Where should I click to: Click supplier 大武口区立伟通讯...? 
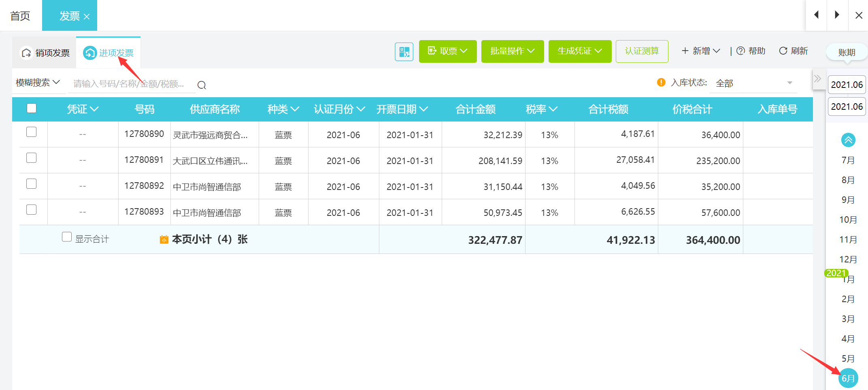pos(210,161)
